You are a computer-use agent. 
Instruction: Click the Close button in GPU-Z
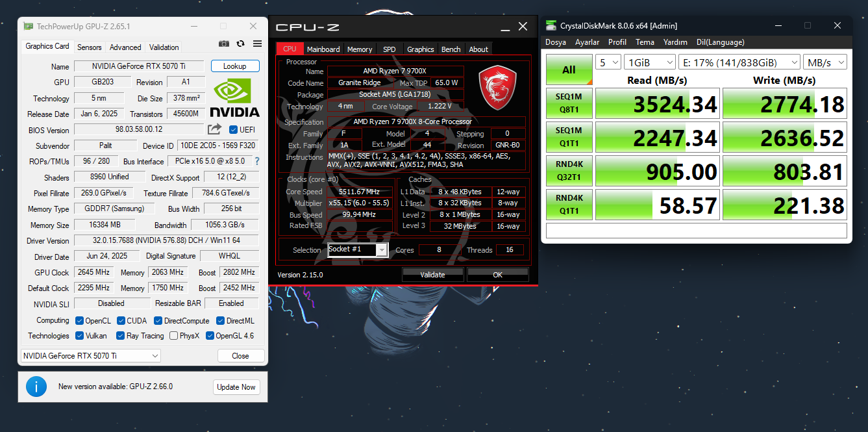coord(241,356)
